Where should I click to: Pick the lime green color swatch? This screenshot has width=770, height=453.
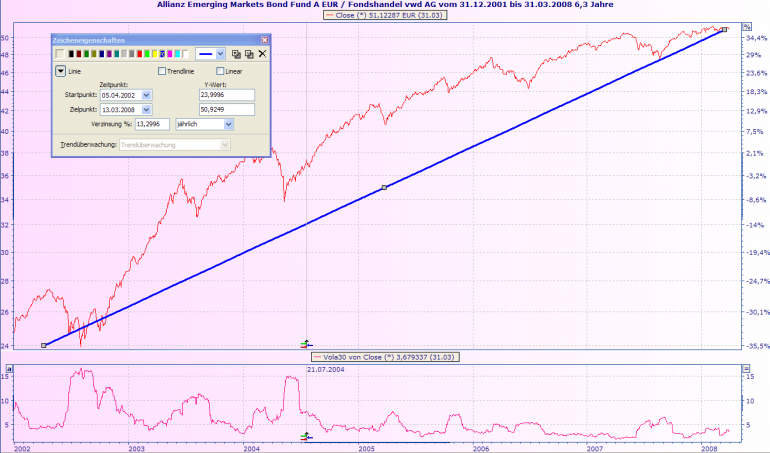pos(147,54)
